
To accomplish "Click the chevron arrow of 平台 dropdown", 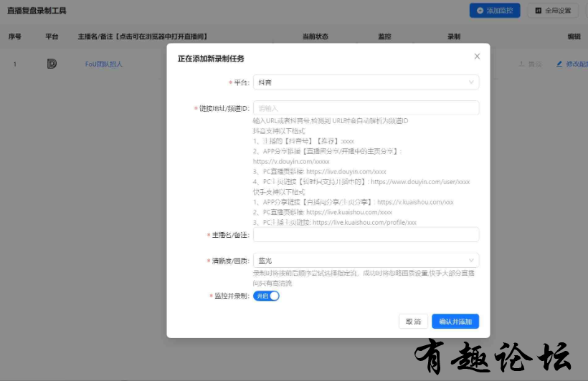I will (471, 82).
